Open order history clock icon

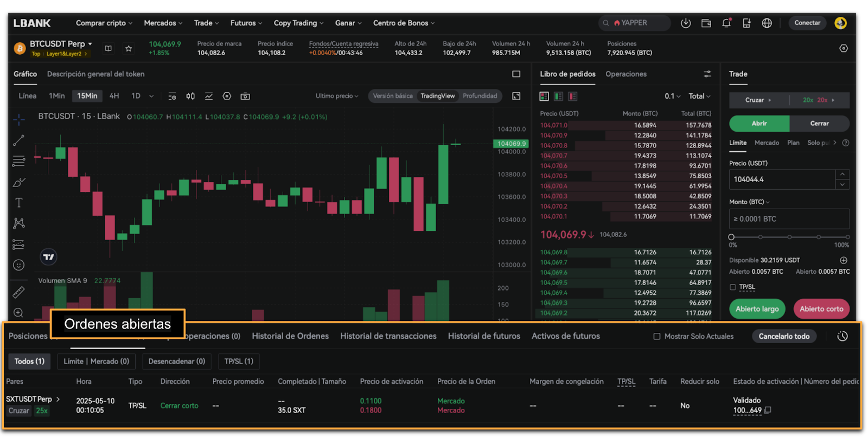click(x=842, y=336)
